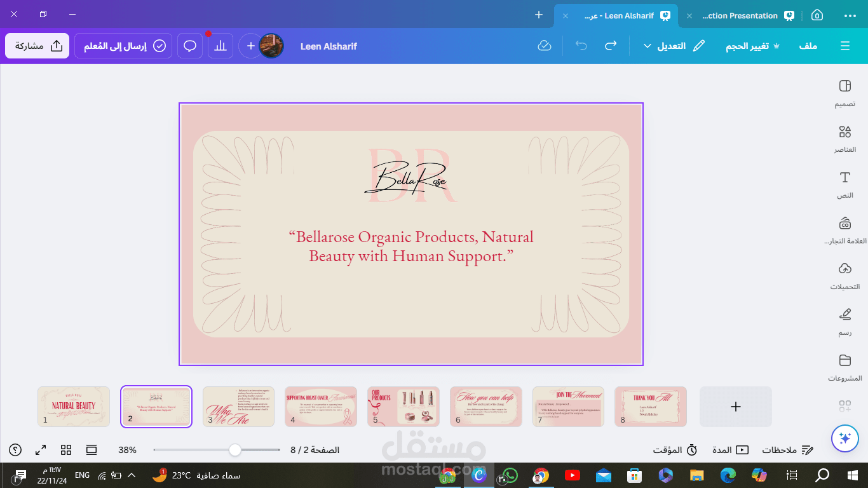Click Send to teacher (إرسال إلى المُعلم)
Screen dimensions: 868x488
click(123, 46)
